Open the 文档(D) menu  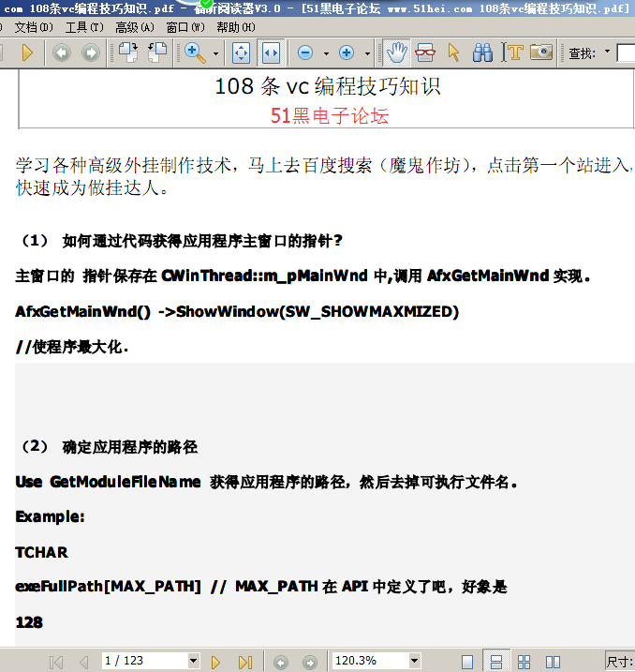[x=34, y=27]
